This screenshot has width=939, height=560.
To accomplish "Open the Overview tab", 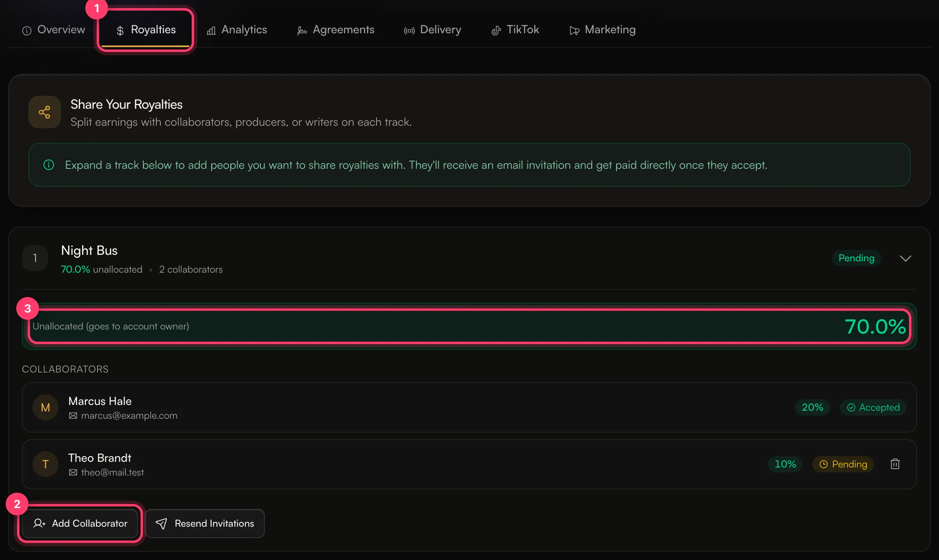I will [x=53, y=30].
